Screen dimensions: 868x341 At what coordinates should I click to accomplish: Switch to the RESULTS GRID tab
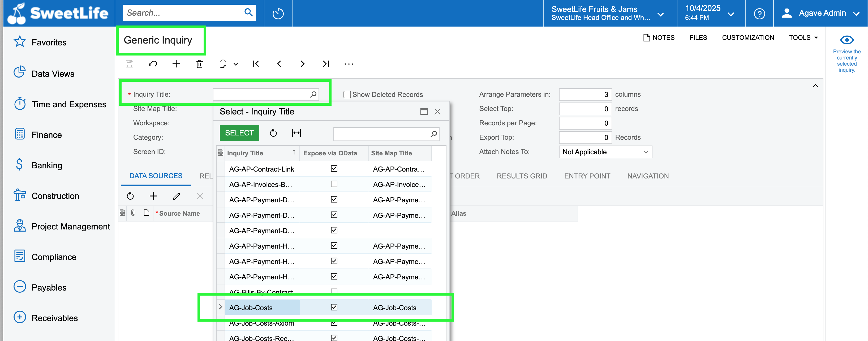pos(522,176)
